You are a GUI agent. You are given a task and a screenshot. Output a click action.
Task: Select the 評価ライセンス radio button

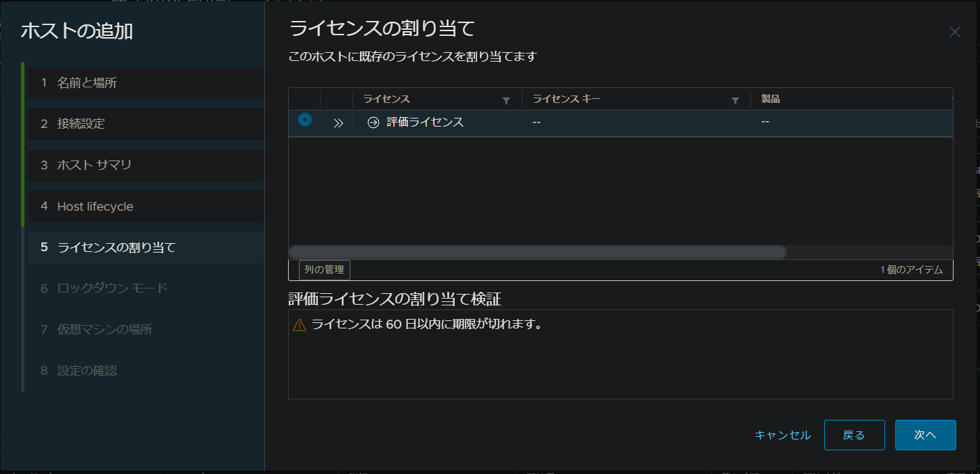(304, 121)
